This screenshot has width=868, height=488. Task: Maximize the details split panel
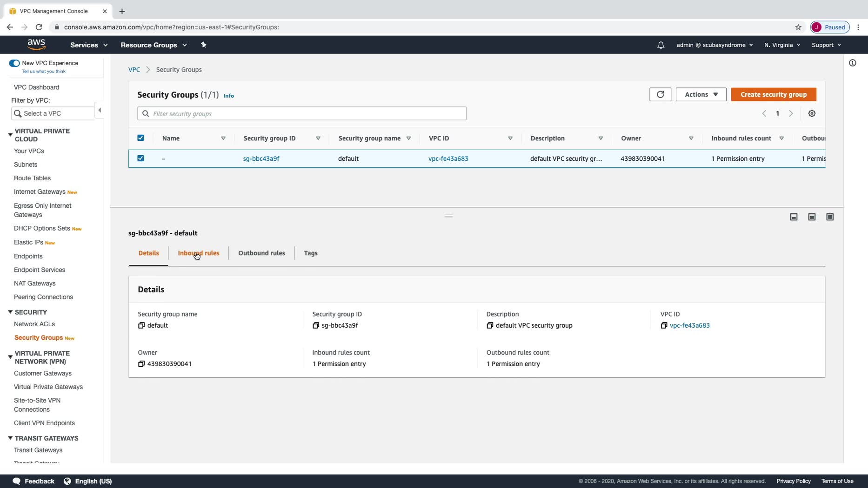[x=830, y=217]
